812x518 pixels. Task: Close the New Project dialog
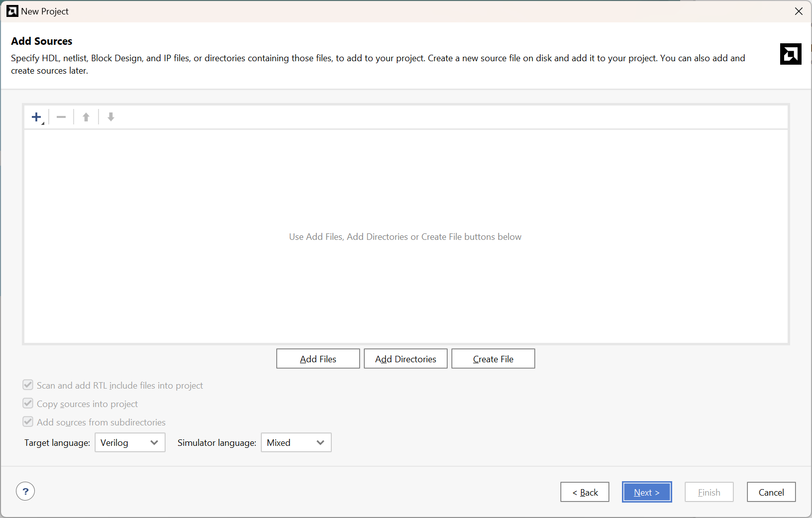pos(799,11)
